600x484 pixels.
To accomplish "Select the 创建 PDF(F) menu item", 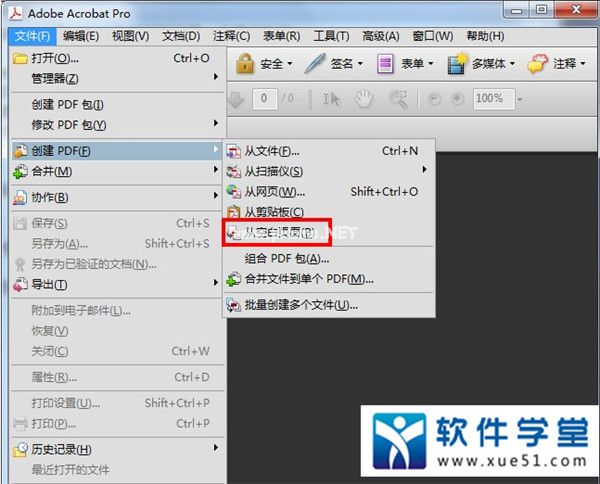I will click(117, 151).
